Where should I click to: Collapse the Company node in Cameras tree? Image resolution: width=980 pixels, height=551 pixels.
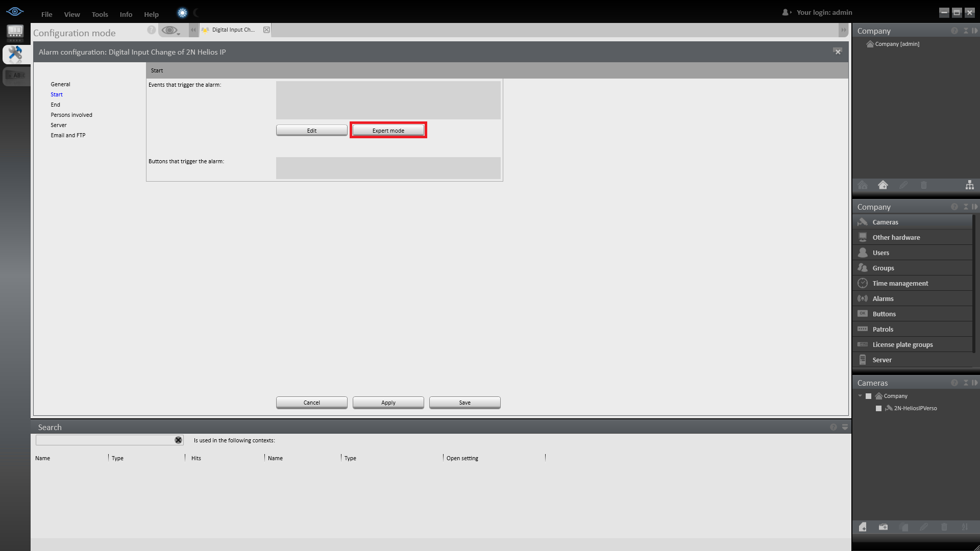pos(860,396)
